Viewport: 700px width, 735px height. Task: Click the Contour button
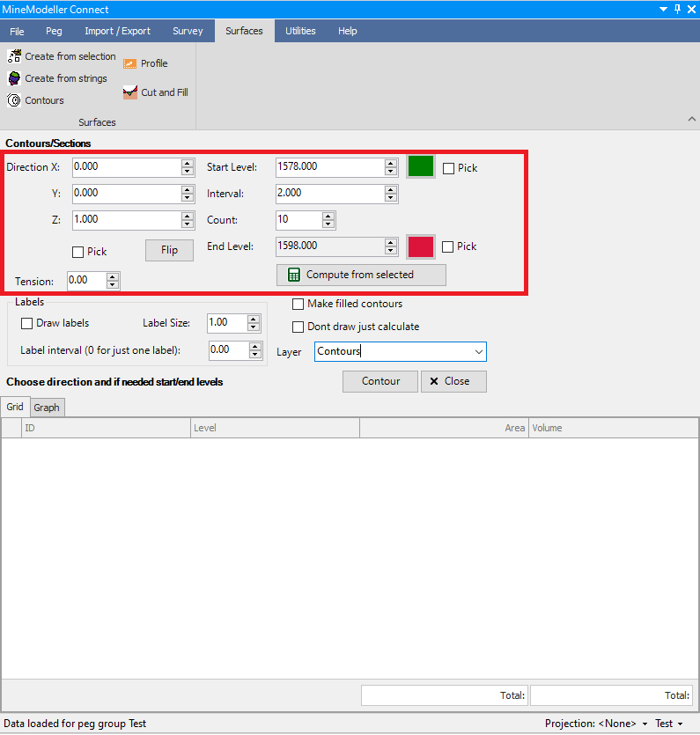click(x=380, y=381)
